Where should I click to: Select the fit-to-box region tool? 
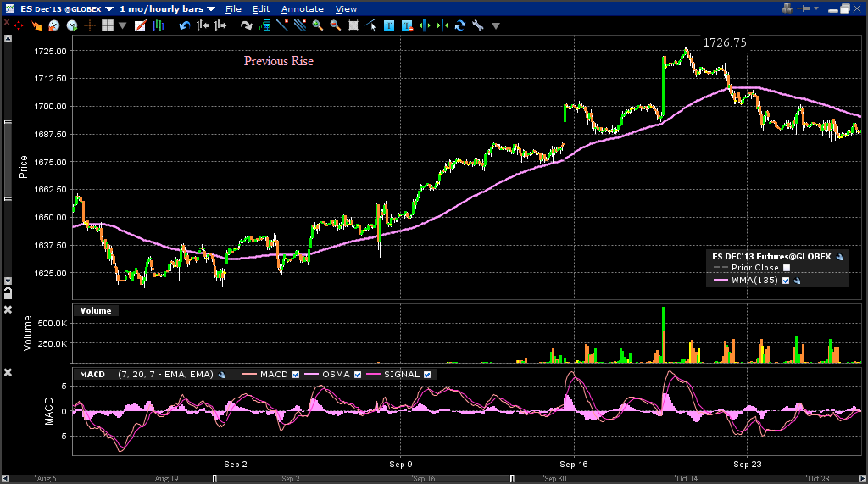click(x=353, y=25)
